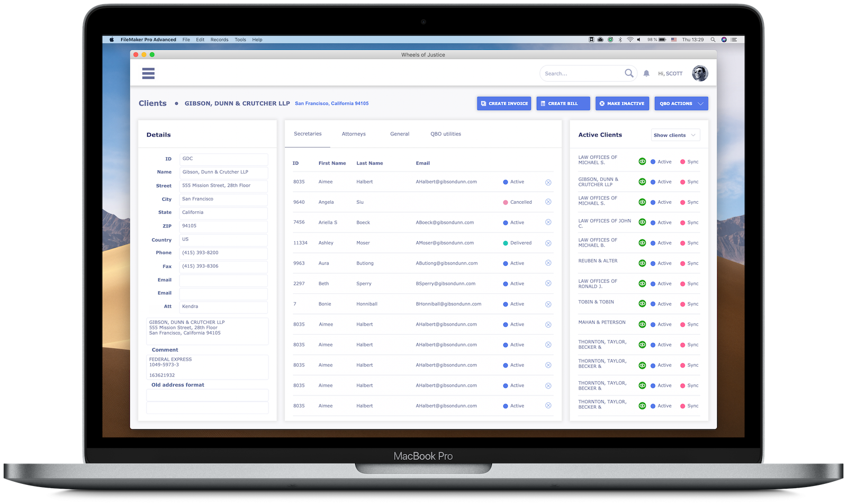Open the notifications bell

pos(646,74)
